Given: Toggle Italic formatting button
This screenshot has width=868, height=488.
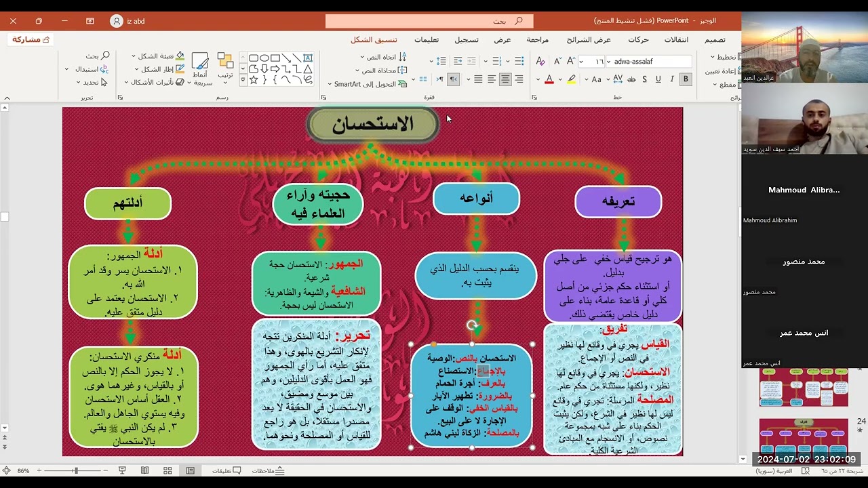Looking at the screenshot, I should point(671,79).
